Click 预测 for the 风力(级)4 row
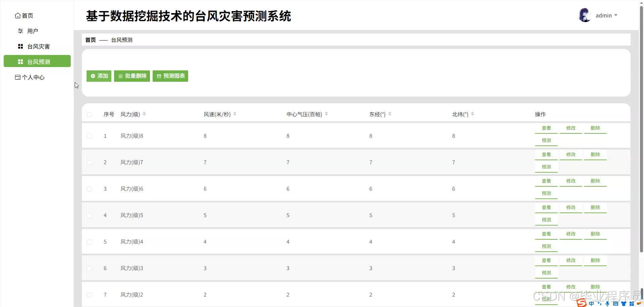 pyautogui.click(x=546, y=246)
